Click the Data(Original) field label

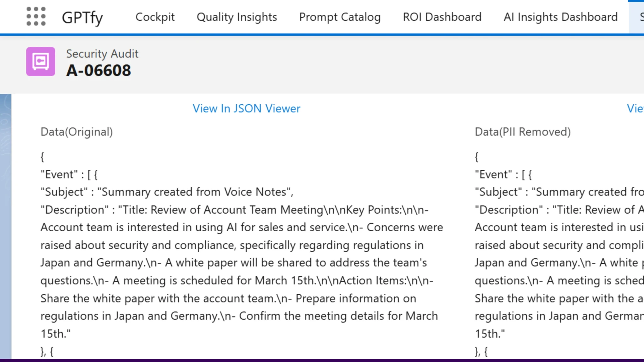click(x=77, y=132)
